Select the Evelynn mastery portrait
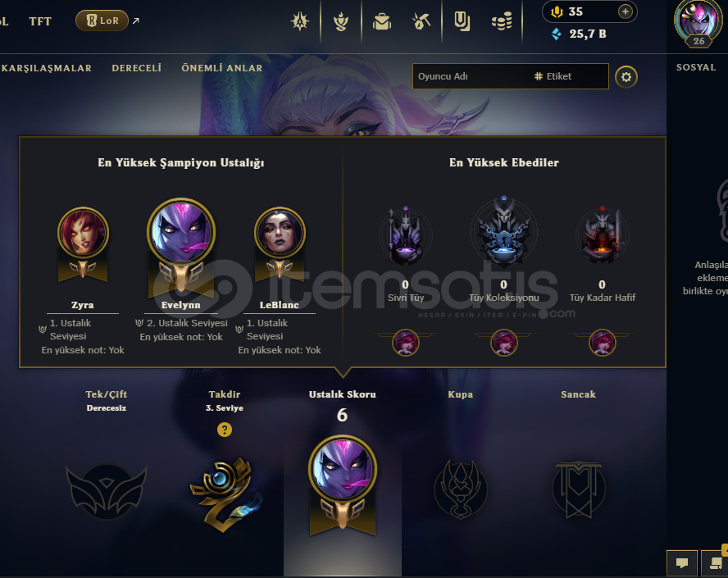The image size is (728, 578). coord(181,232)
